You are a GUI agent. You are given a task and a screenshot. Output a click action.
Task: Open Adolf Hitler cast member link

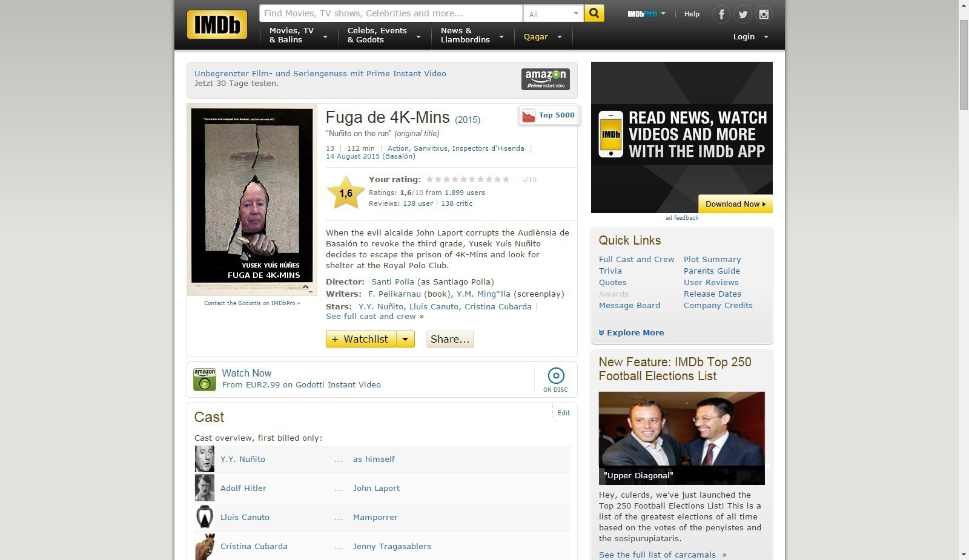coord(243,488)
